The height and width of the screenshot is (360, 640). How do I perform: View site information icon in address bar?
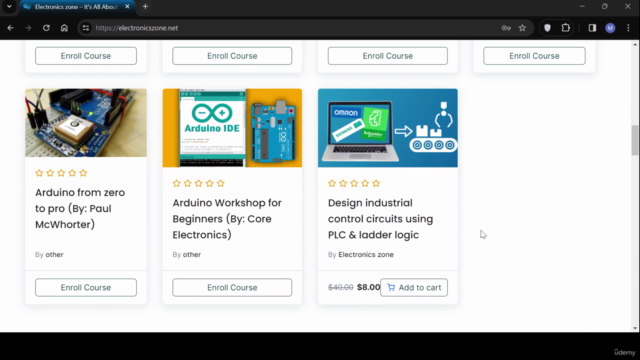(85, 28)
